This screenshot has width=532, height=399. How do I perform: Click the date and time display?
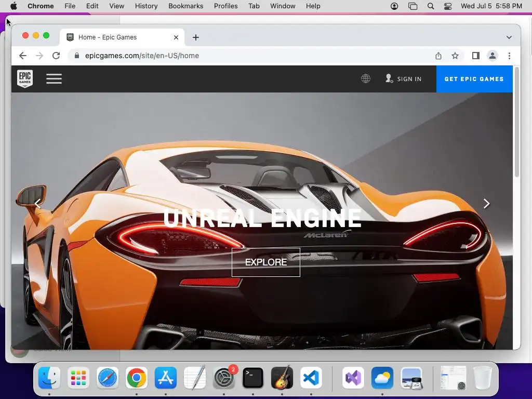tap(491, 6)
